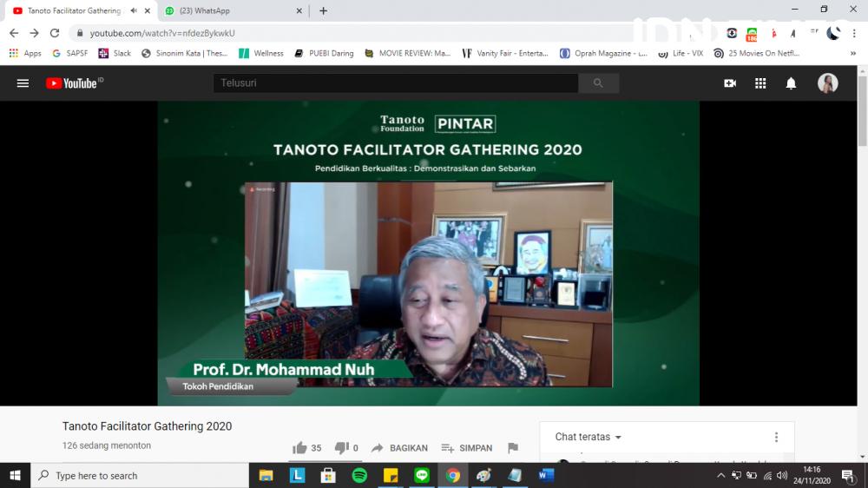View site info via the padlock
The width and height of the screenshot is (868, 488).
[80, 33]
